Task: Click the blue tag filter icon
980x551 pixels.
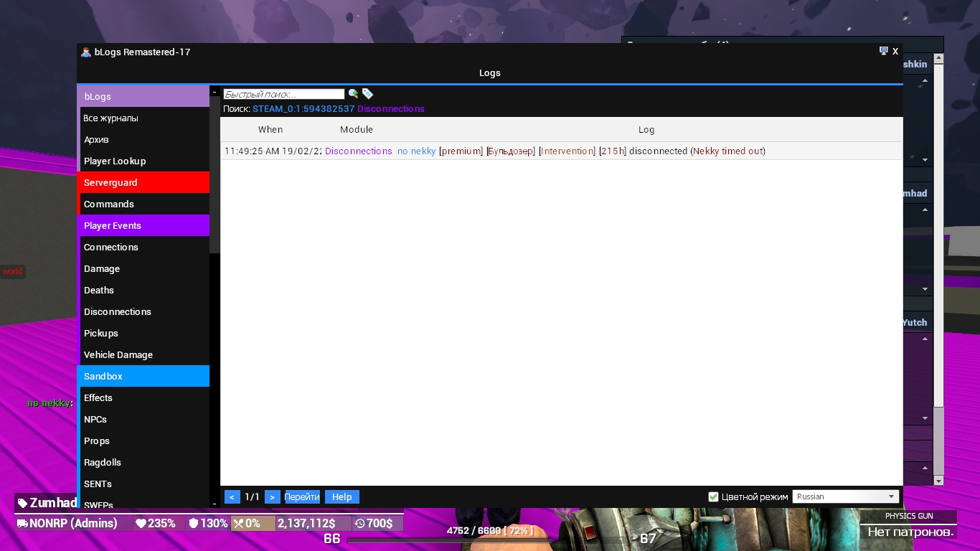Action: tap(367, 94)
